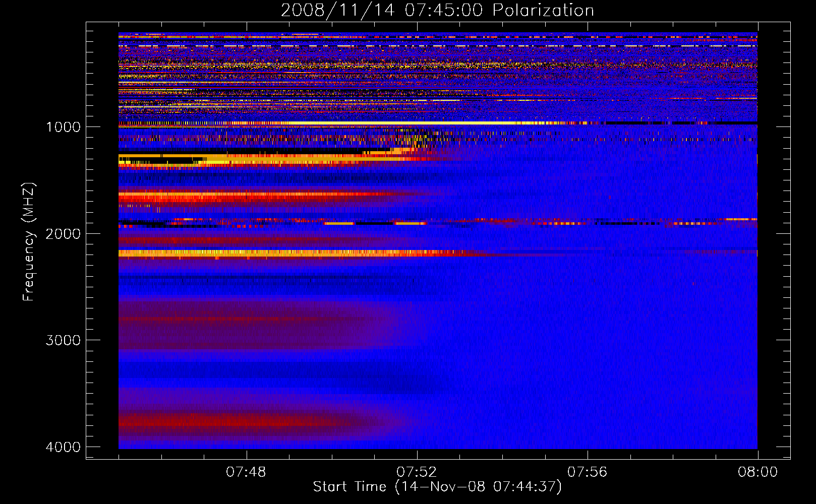This screenshot has width=816, height=504.
Task: Click the 3000 frequency tick label
Action: click(63, 340)
